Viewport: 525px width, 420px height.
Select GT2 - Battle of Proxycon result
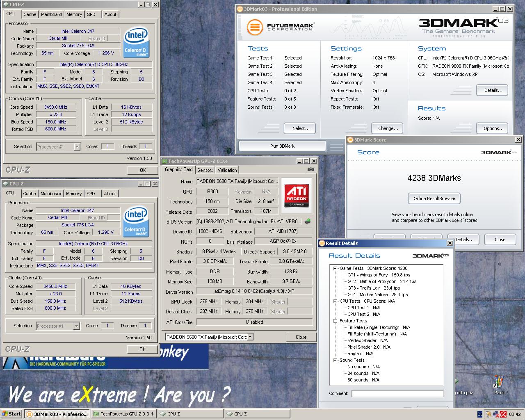coord(382,281)
